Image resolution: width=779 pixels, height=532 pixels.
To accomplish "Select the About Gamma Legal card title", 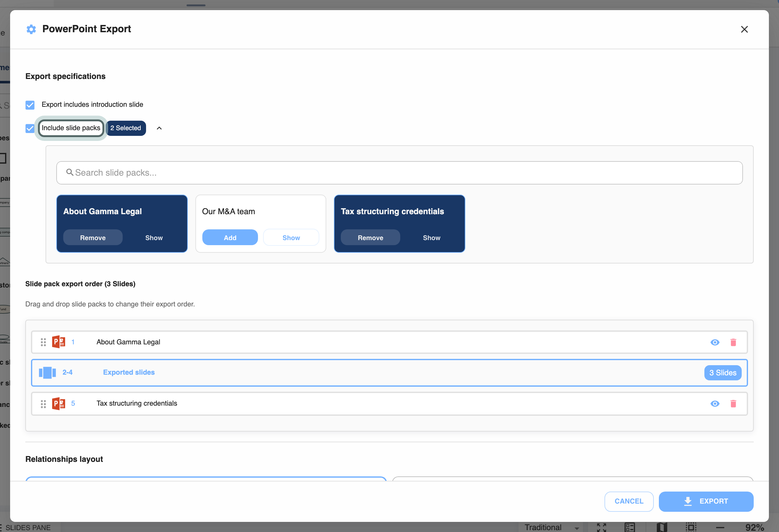I will 102,211.
